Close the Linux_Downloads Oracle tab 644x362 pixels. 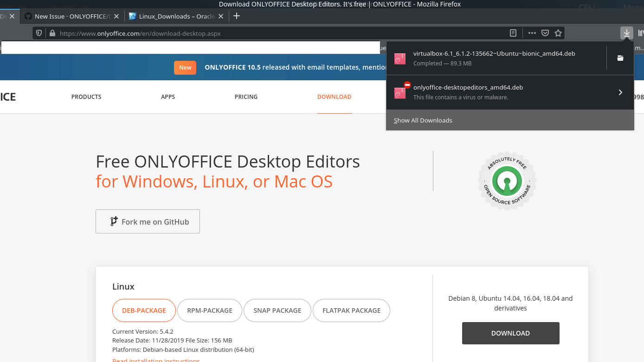221,16
